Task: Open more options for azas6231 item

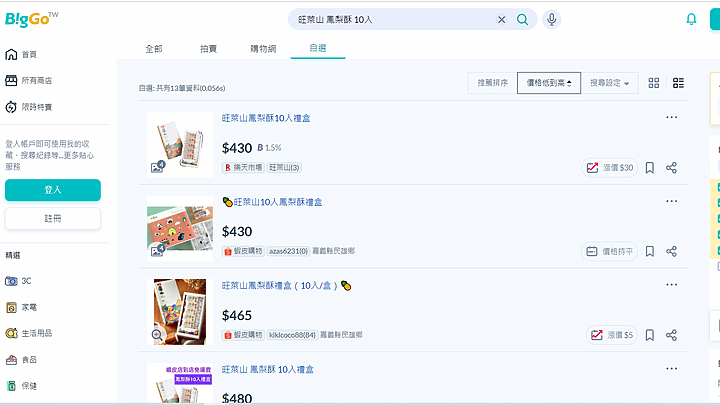Action: pos(671,201)
